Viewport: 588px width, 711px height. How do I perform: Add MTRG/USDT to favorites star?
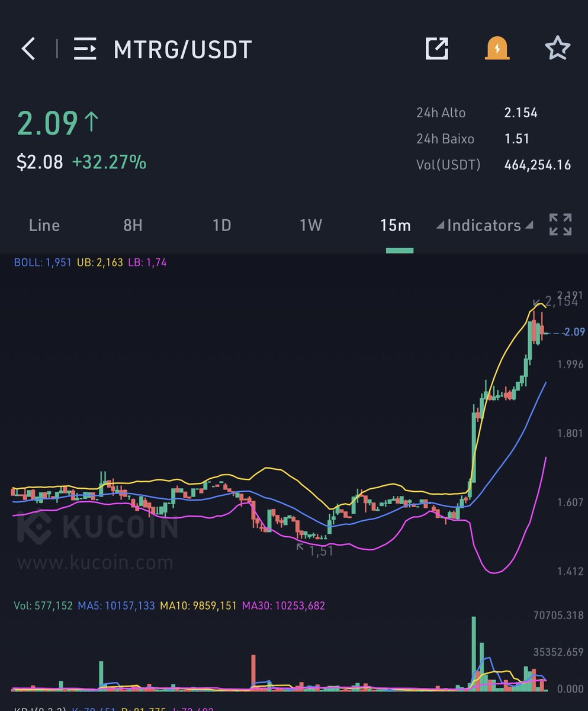tap(557, 49)
